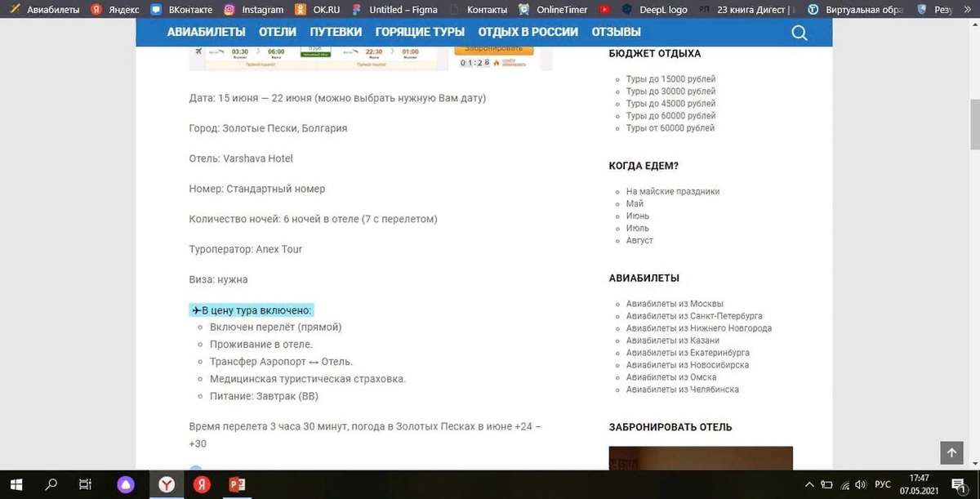The height and width of the screenshot is (499, 980).
Task: Expand the hidden system tray icons
Action: (x=808, y=484)
